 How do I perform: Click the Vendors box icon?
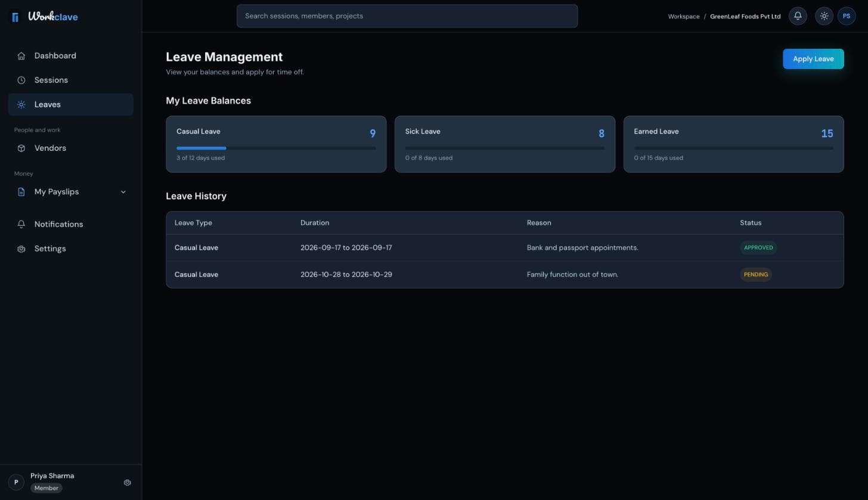(21, 148)
